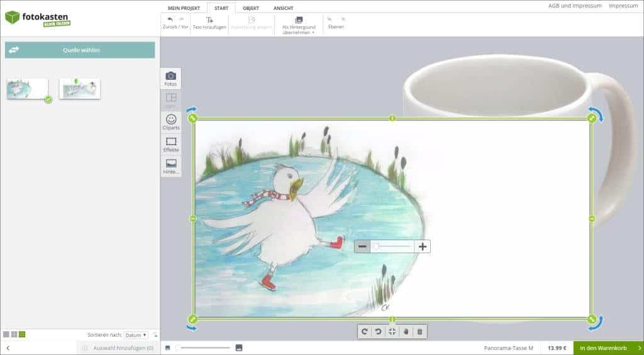The image size is (644, 355).
Task: Click Auswahl hinzufügen (0) button
Action: pos(118,348)
